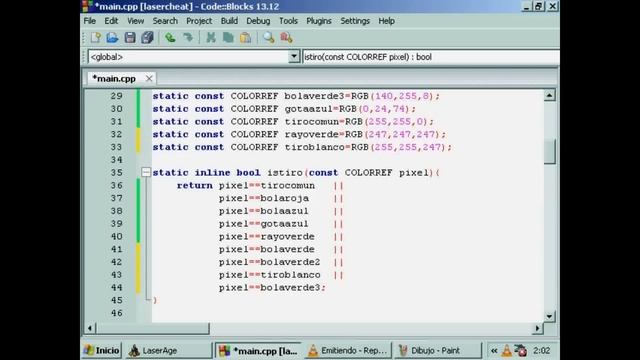Click tiroblanco declaration on line 33
Viewport: 640px width, 360px height.
click(x=314, y=147)
